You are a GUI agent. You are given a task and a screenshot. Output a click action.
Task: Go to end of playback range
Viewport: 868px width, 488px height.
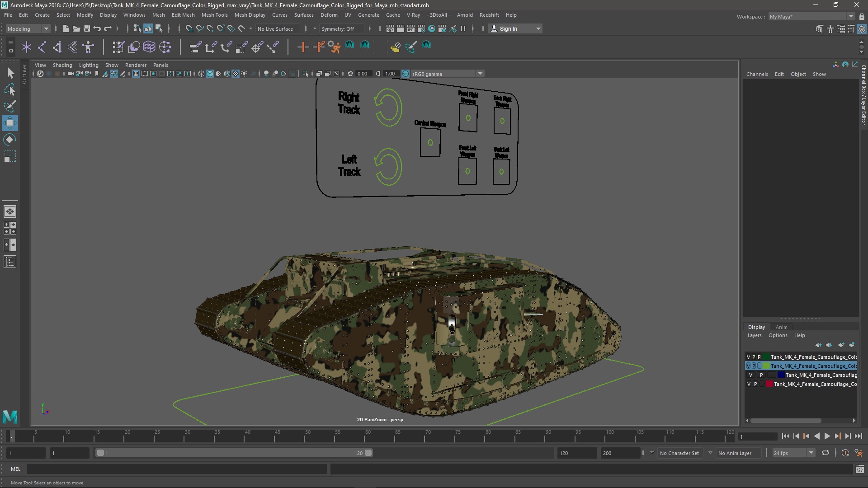[859, 436]
